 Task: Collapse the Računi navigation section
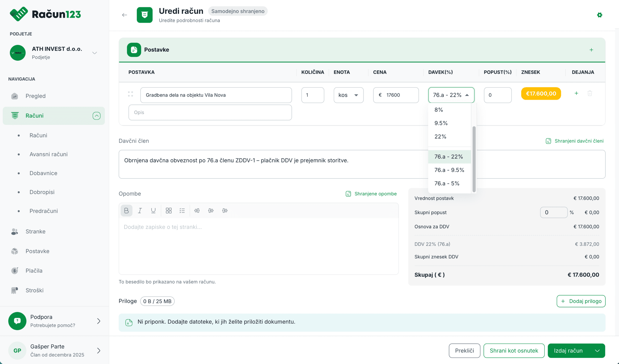click(x=96, y=116)
